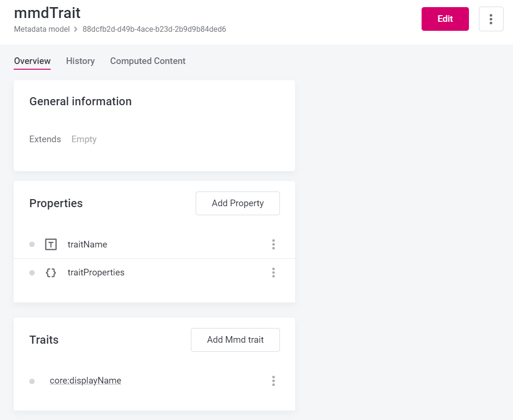
Task: Go to the Metadata model breadcrumb
Action: point(41,29)
